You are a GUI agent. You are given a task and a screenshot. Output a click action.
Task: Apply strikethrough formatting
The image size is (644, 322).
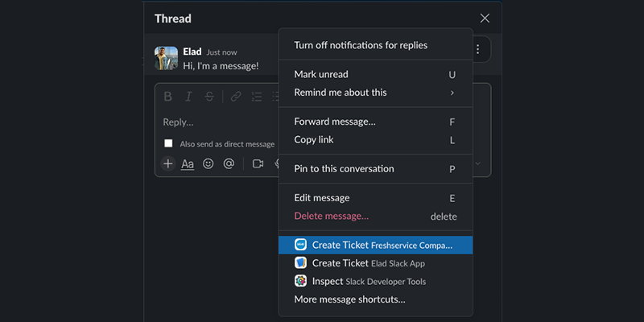[209, 97]
